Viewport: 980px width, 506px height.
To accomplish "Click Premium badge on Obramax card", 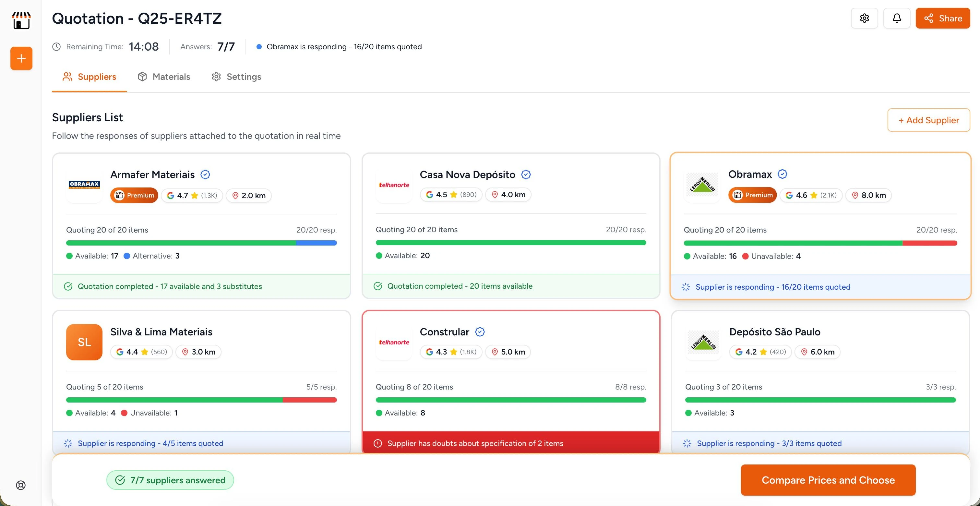I will [x=752, y=195].
